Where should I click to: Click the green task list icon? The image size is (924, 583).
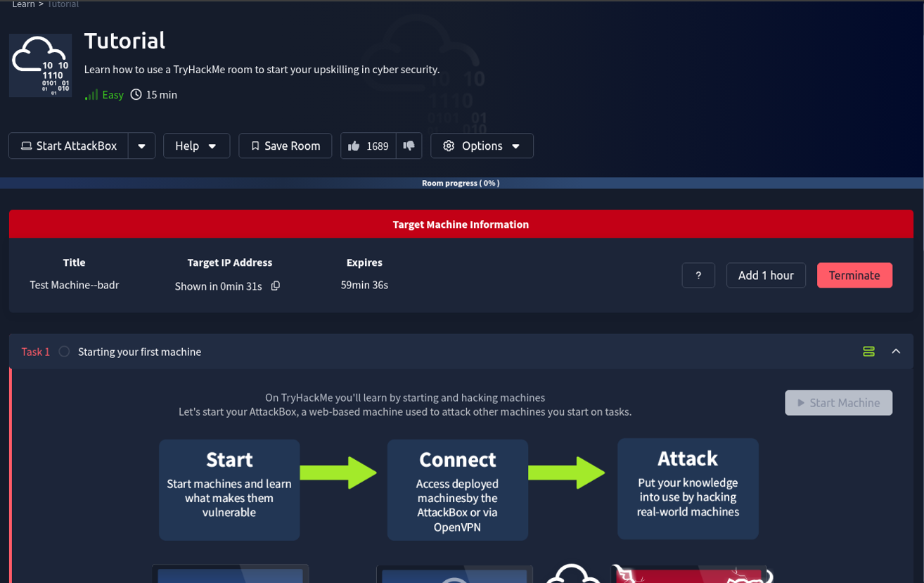click(868, 351)
